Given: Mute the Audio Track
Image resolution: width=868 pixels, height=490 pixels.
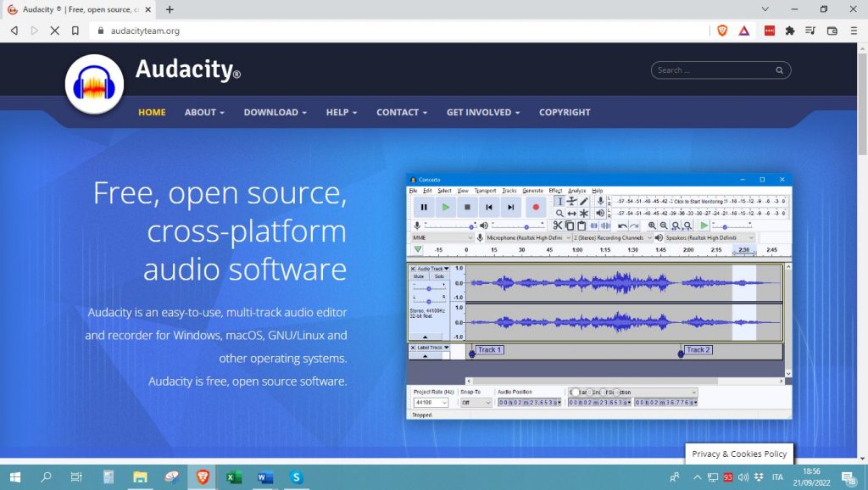Looking at the screenshot, I should click(420, 276).
